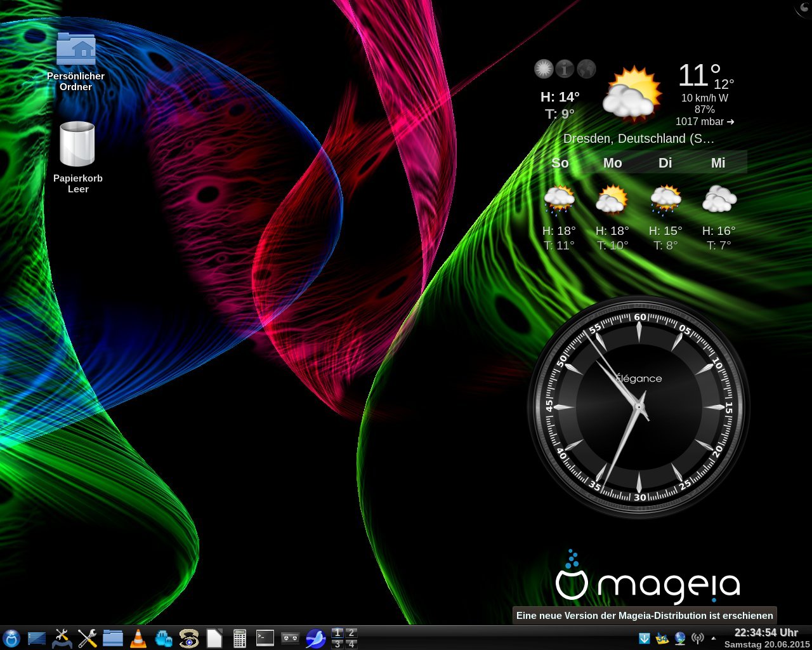Expand hidden system tray icons arrow
Viewport: 812px width, 650px height.
click(x=713, y=638)
